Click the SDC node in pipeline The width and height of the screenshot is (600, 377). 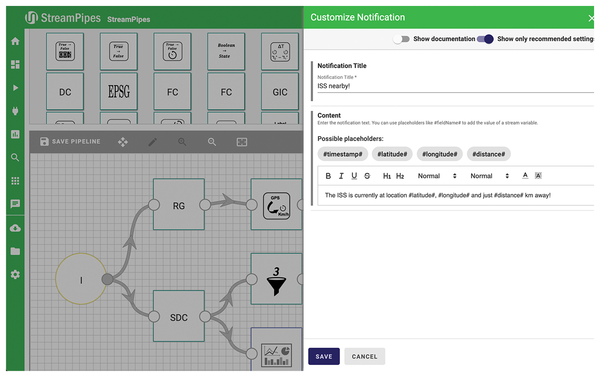(x=179, y=316)
